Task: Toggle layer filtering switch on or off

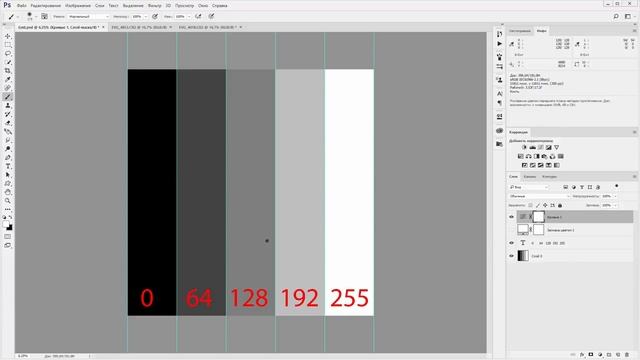Action: [x=617, y=186]
